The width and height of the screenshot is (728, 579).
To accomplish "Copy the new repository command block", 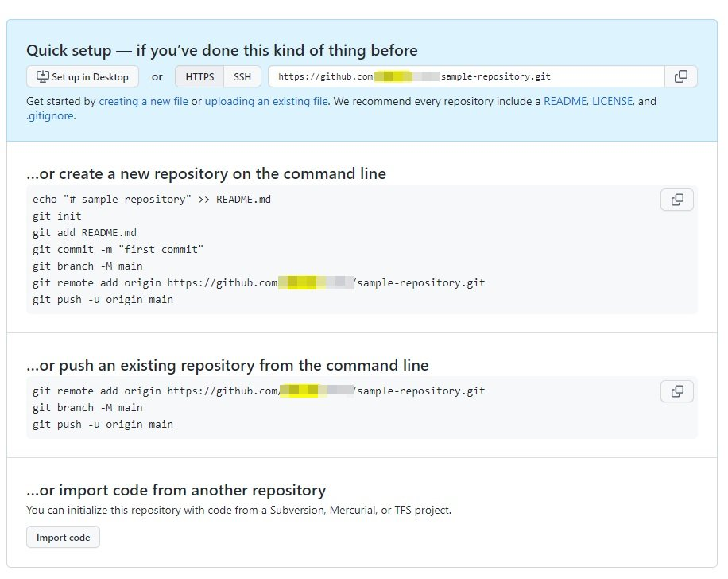I will (x=677, y=200).
